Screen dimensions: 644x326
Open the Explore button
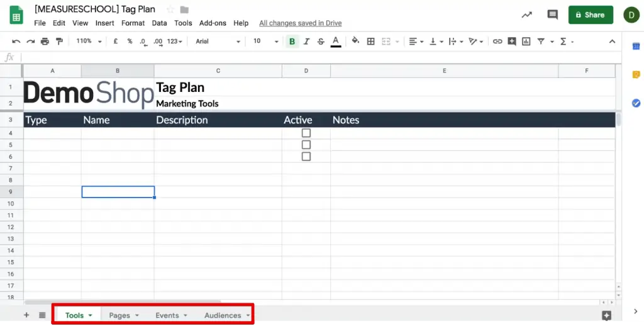tap(606, 315)
